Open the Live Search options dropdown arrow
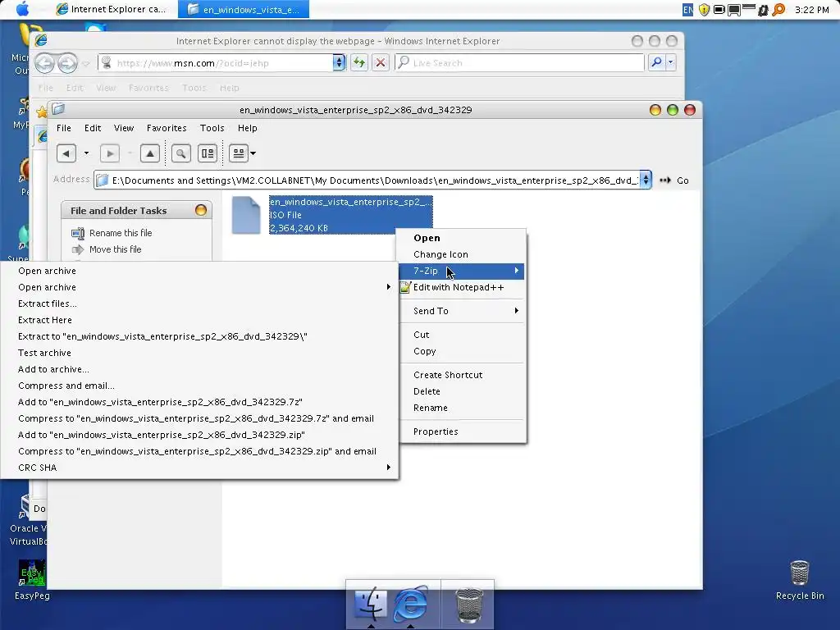The width and height of the screenshot is (840, 630). 670,62
